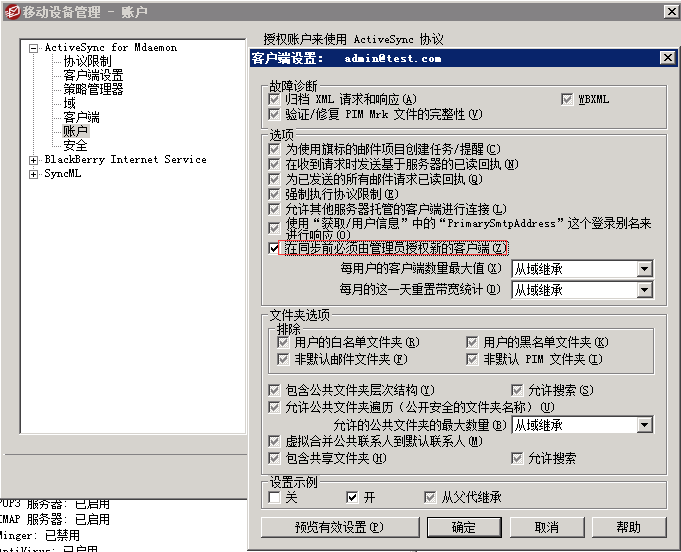Viewport: 681px width, 552px height.
Task: Click IMAP 服务器: 已启用 status line
Action: click(x=55, y=519)
